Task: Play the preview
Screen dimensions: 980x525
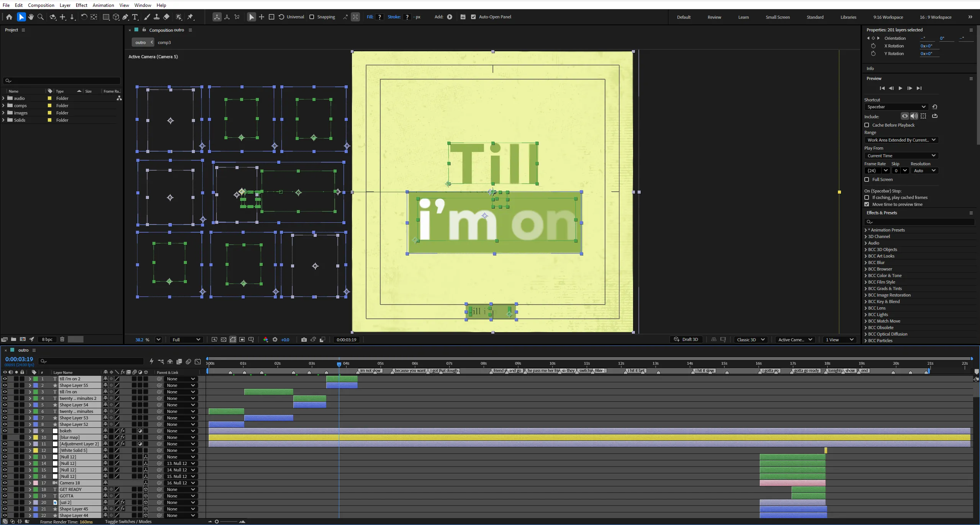Action: 900,88
